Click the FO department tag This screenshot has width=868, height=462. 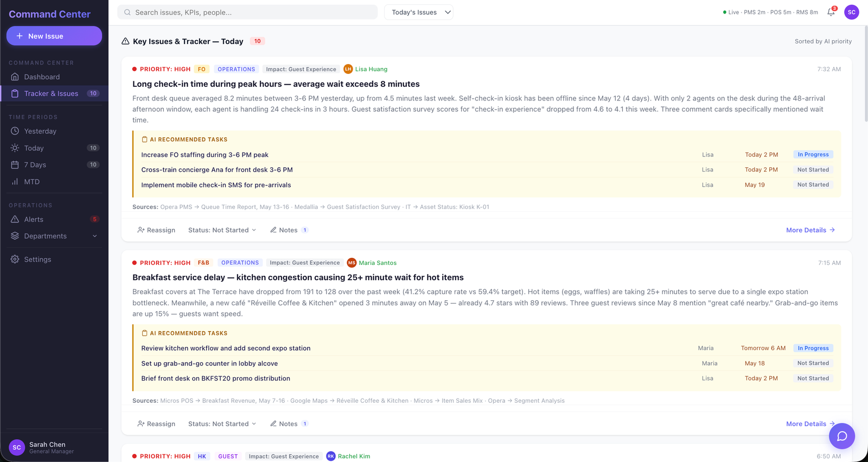click(x=202, y=69)
